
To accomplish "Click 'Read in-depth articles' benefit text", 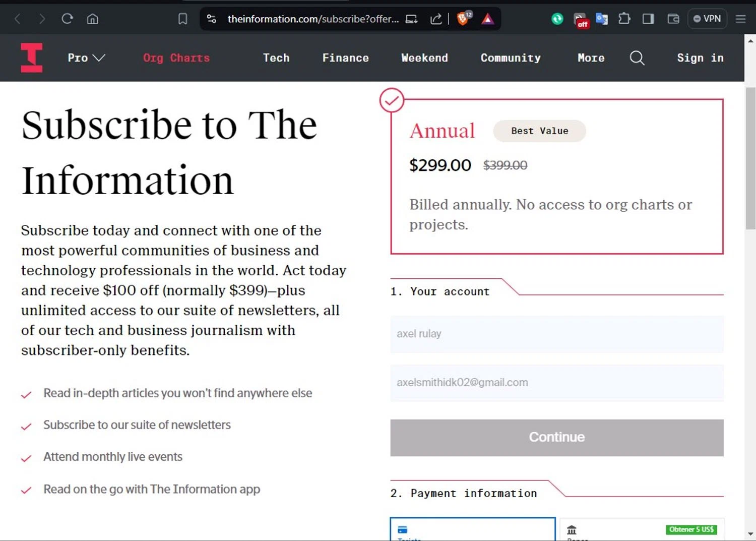I will pyautogui.click(x=177, y=393).
